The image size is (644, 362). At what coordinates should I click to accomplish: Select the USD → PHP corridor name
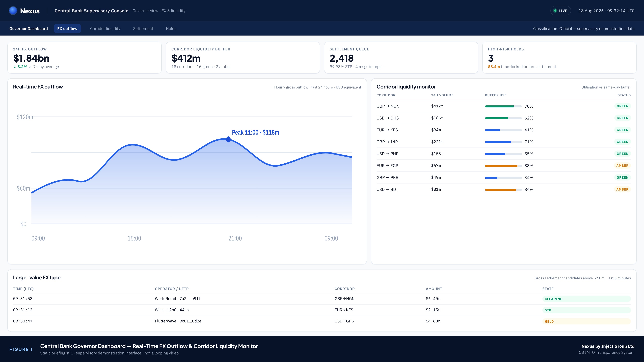click(x=388, y=154)
